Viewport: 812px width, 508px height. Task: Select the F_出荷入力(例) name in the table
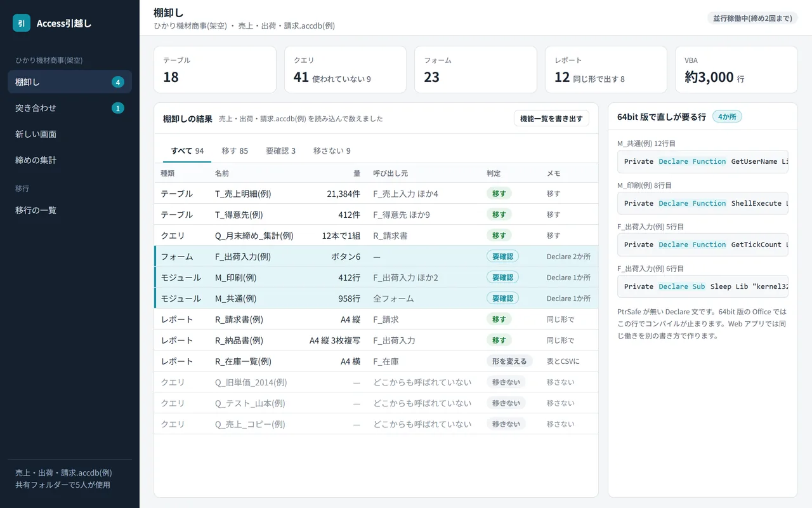tap(243, 257)
